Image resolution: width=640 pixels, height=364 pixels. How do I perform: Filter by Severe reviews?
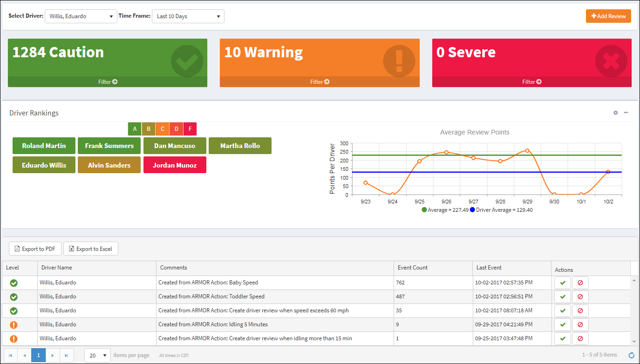[532, 82]
